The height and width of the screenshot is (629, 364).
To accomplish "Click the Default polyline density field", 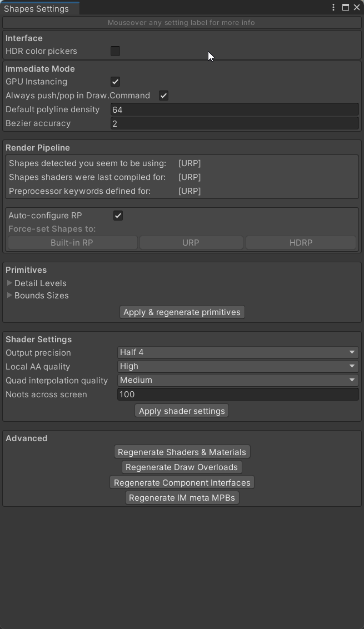I will pyautogui.click(x=235, y=109).
